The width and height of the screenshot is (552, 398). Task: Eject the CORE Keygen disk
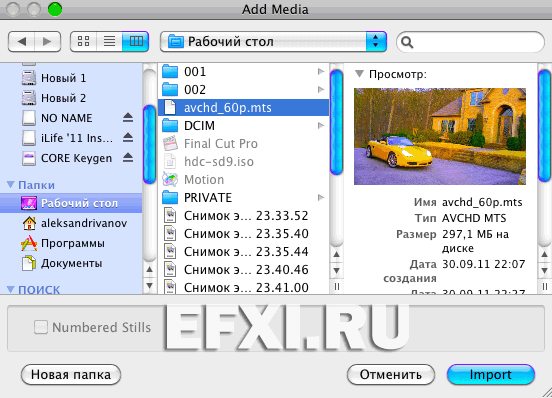point(128,158)
